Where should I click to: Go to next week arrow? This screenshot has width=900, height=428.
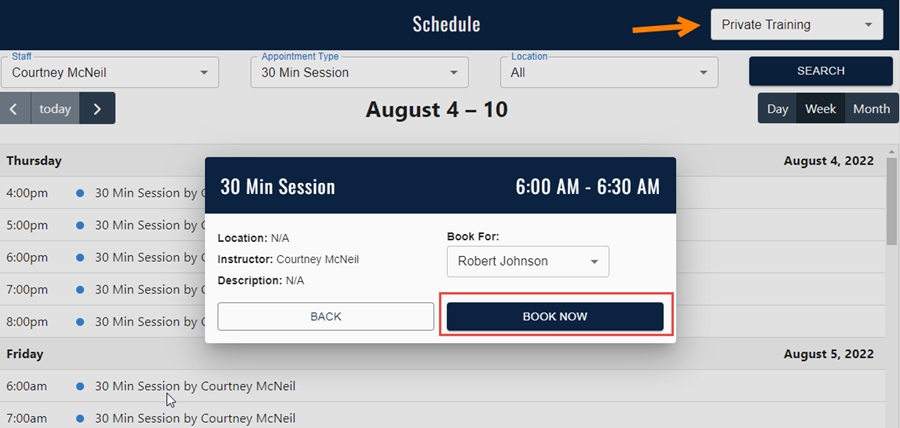[x=97, y=109]
